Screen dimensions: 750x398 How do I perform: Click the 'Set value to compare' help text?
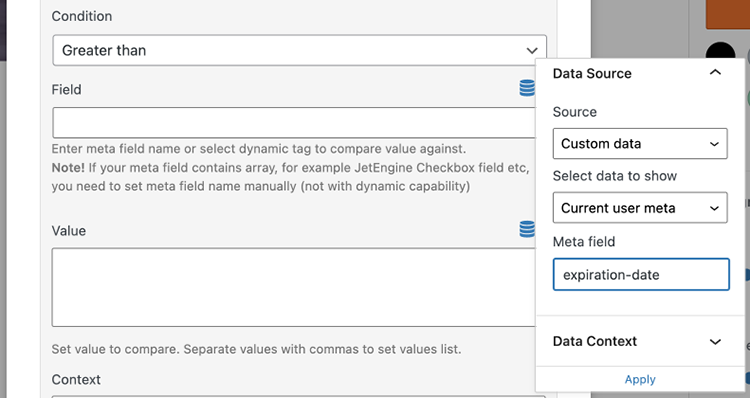[256, 349]
